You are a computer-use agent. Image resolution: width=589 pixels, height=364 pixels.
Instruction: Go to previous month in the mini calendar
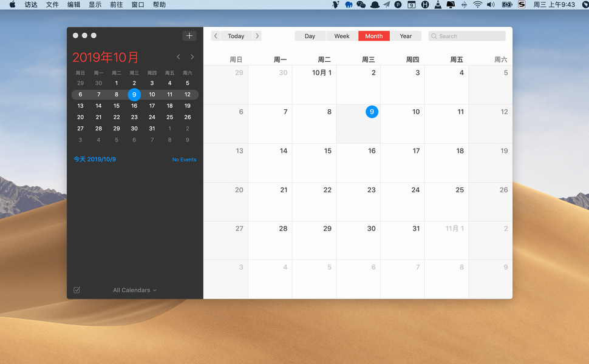click(x=179, y=57)
